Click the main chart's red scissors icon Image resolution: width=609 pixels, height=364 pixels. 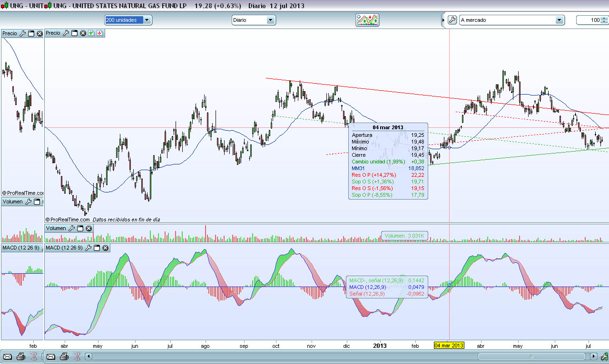point(77,356)
